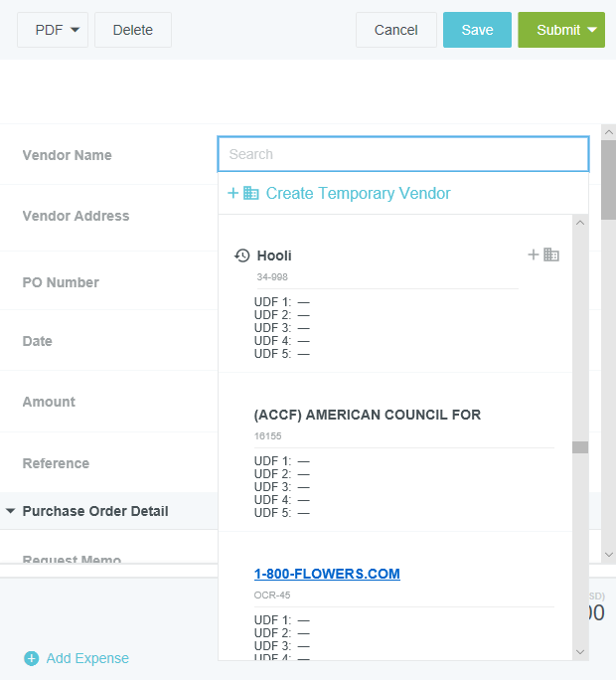Click the vendor list scroll-up arrow
This screenshot has width=616, height=682.
tap(580, 224)
